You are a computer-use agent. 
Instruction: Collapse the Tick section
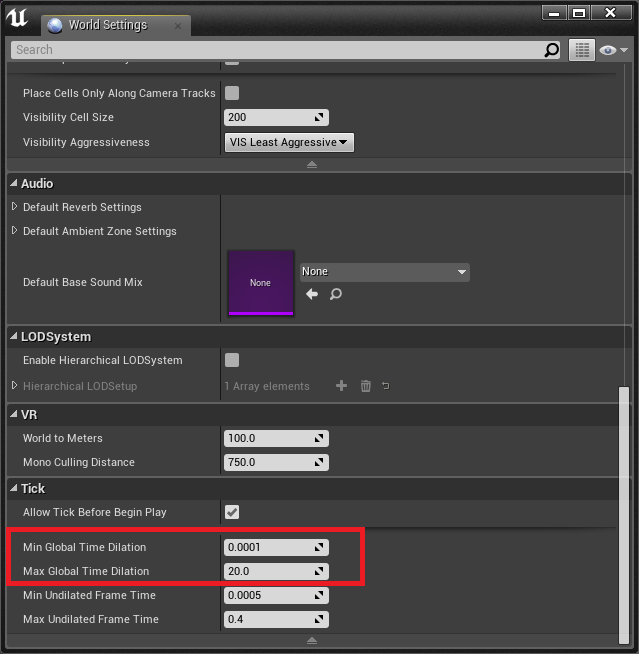click(x=14, y=488)
